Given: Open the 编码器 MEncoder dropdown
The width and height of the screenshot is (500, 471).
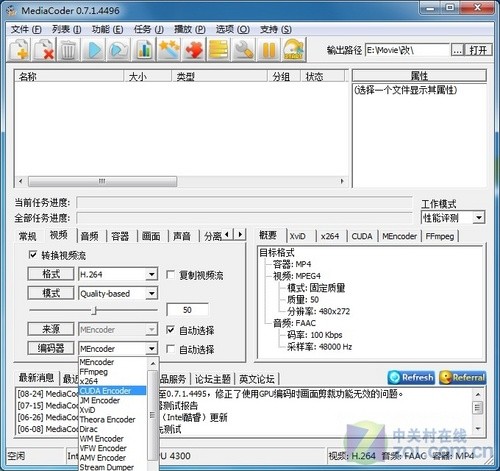Looking at the screenshot, I should (x=152, y=349).
